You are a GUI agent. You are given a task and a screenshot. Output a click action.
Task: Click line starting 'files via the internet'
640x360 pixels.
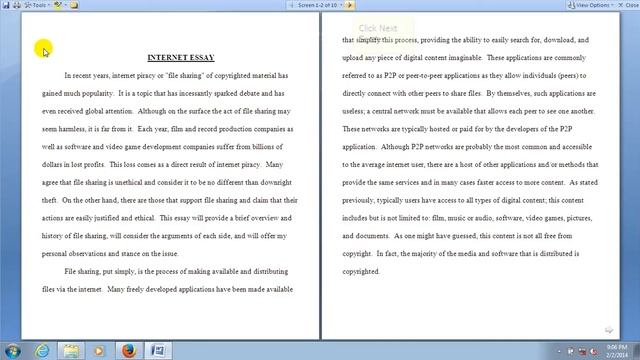click(167, 289)
